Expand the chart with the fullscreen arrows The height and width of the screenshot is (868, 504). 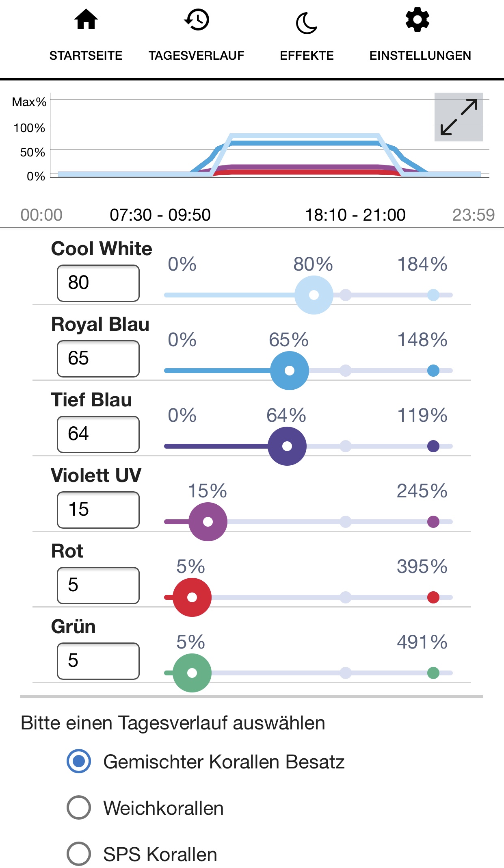pos(459,117)
